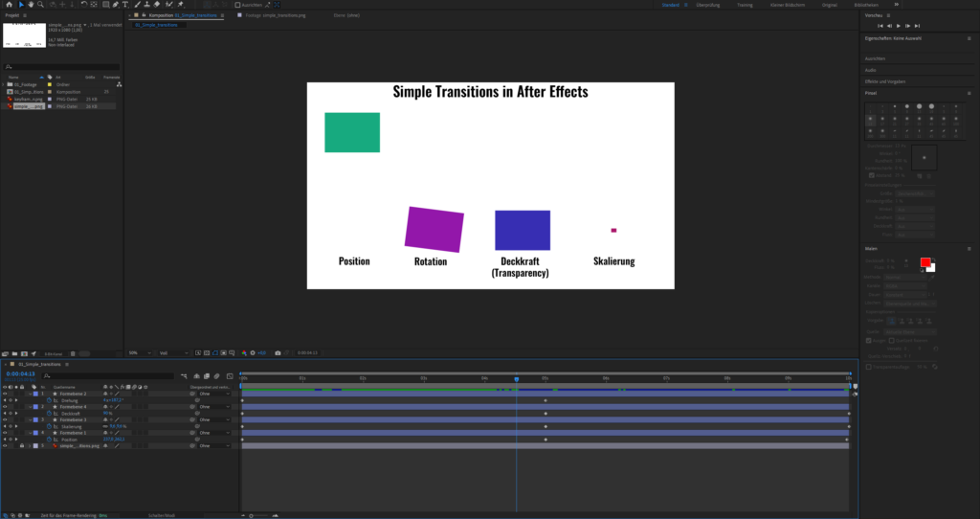Switch to the Kleiner Bildschirm workspace
Screen dimensions: 980x519
click(x=788, y=5)
